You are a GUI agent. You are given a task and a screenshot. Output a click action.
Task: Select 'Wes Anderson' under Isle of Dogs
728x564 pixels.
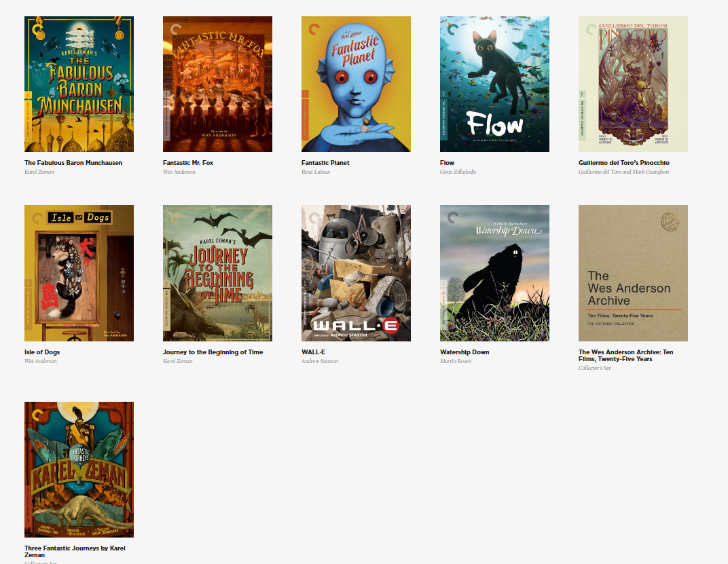point(40,361)
